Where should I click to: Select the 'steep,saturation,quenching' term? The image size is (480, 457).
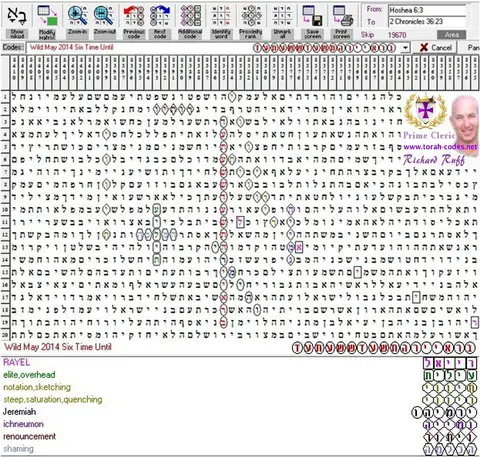click(x=53, y=399)
